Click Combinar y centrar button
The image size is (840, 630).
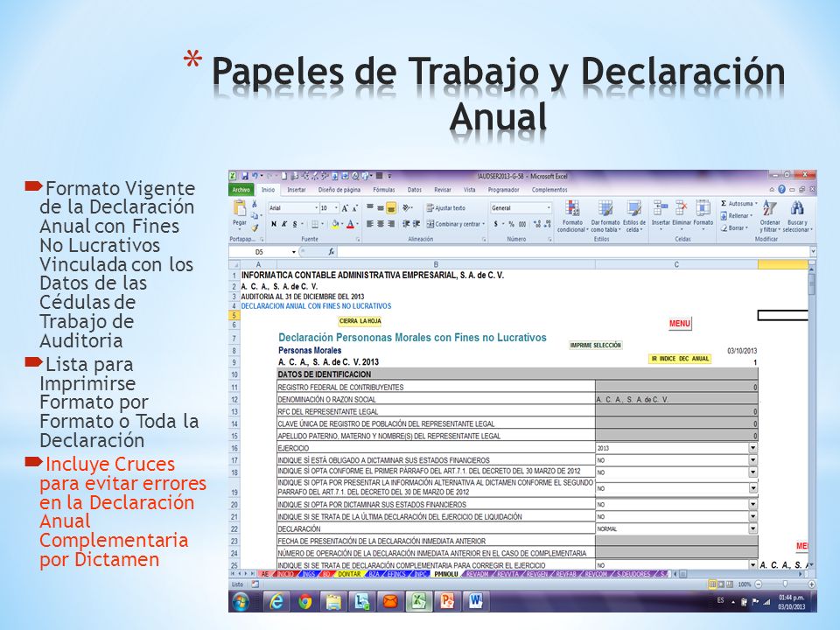click(x=456, y=224)
